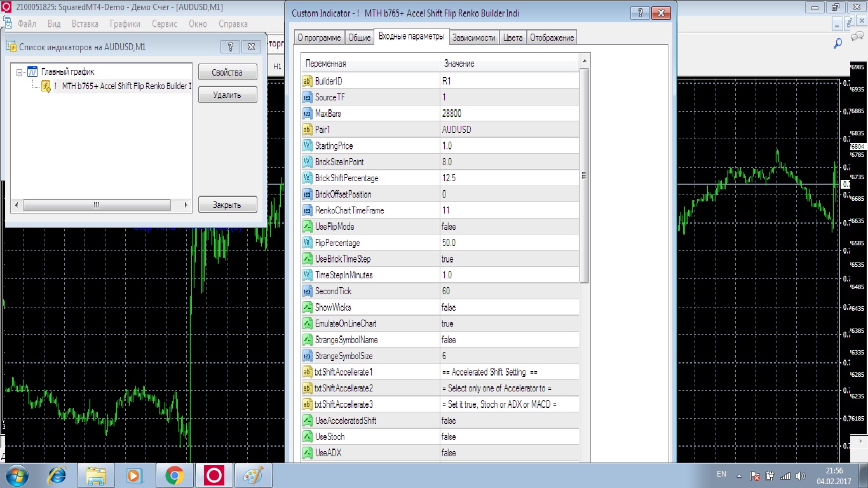Show hidden system tray icons
868x488 pixels.
click(738, 475)
